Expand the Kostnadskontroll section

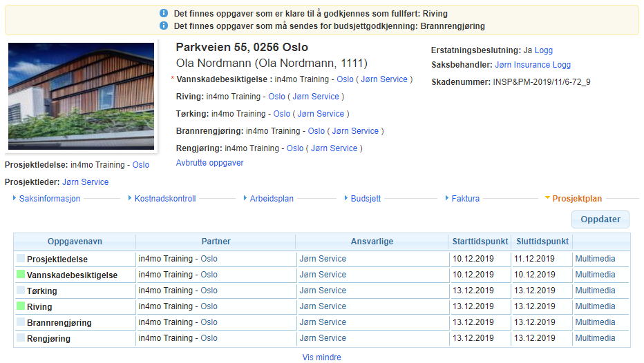(164, 199)
